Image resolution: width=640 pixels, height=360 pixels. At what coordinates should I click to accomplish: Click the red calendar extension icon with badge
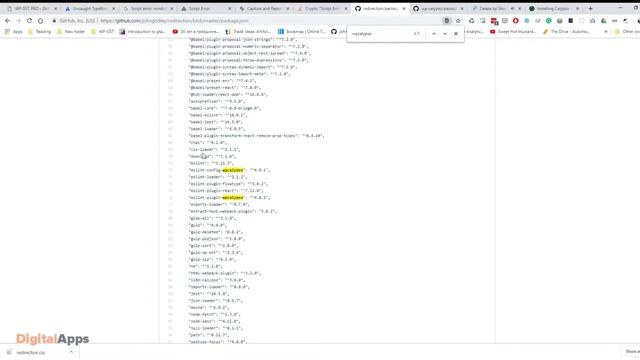pyautogui.click(x=494, y=21)
